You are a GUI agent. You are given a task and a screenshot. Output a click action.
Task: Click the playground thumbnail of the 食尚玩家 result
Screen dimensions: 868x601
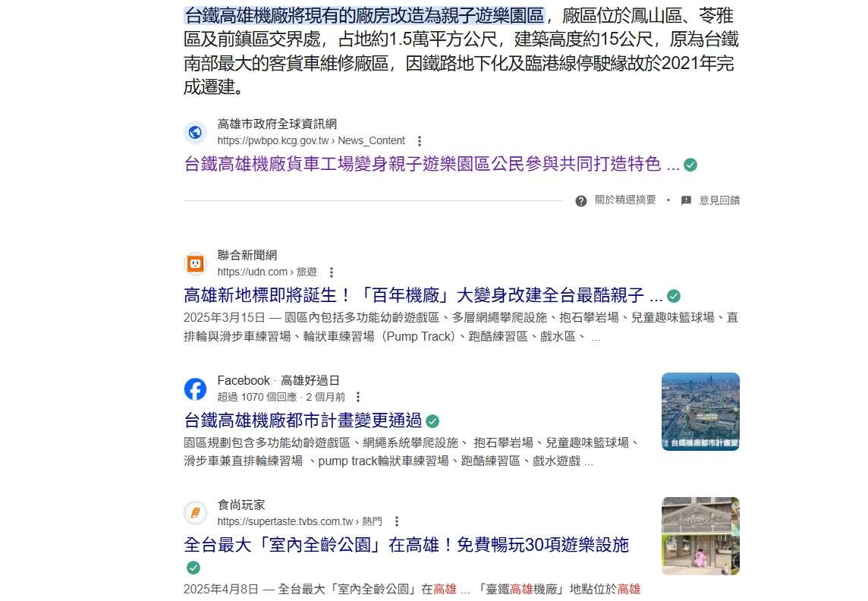click(700, 536)
